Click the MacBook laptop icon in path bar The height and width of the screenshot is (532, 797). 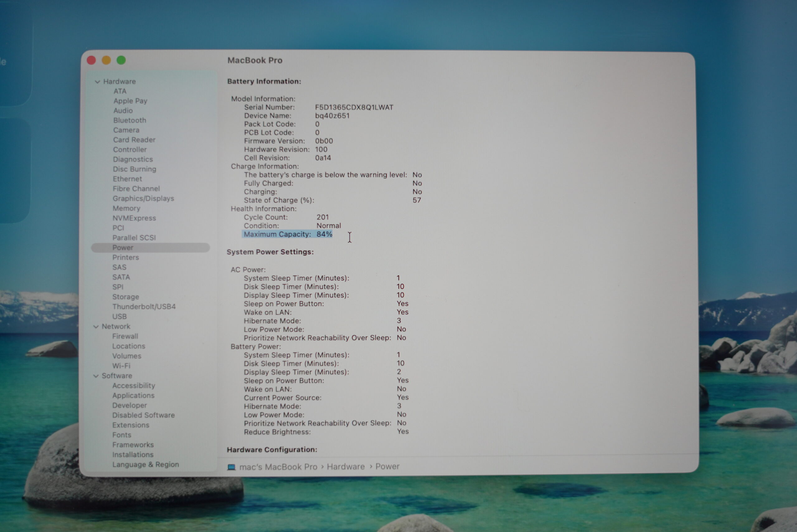click(232, 467)
